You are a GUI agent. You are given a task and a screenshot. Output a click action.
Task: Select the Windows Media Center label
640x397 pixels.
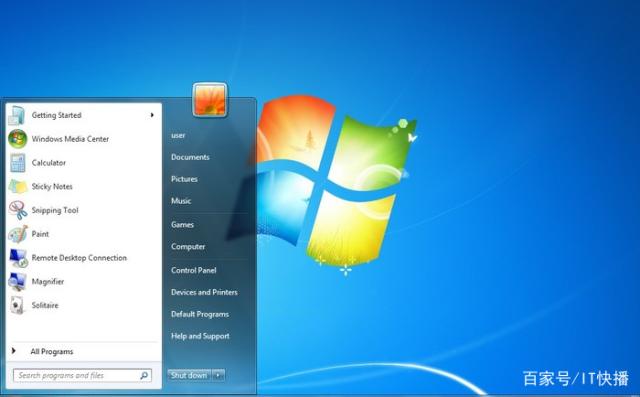pyautogui.click(x=71, y=139)
